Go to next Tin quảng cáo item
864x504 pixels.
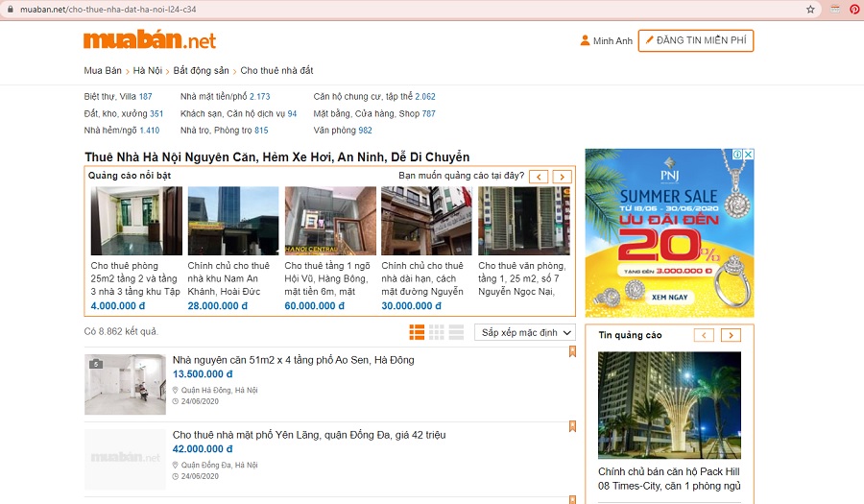point(731,335)
